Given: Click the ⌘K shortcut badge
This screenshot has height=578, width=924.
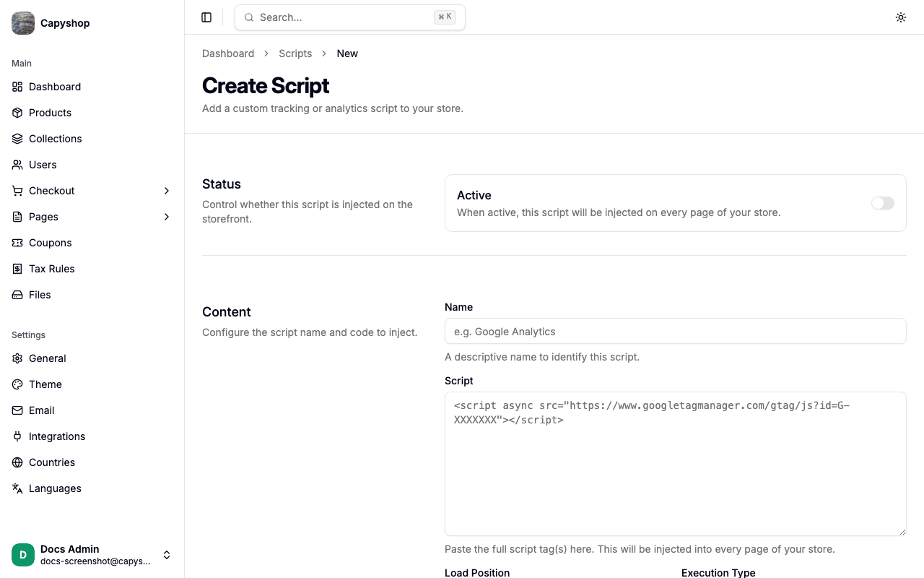Looking at the screenshot, I should coord(445,17).
